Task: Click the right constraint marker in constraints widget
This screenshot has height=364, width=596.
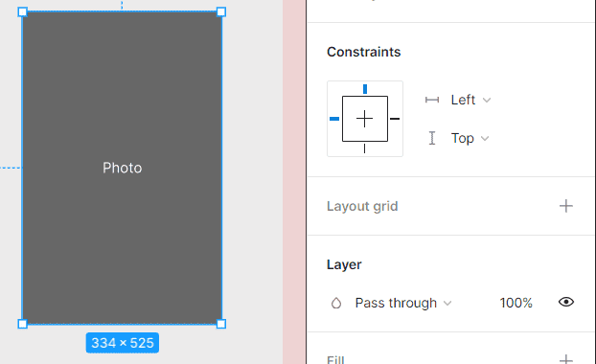Action: tap(395, 119)
